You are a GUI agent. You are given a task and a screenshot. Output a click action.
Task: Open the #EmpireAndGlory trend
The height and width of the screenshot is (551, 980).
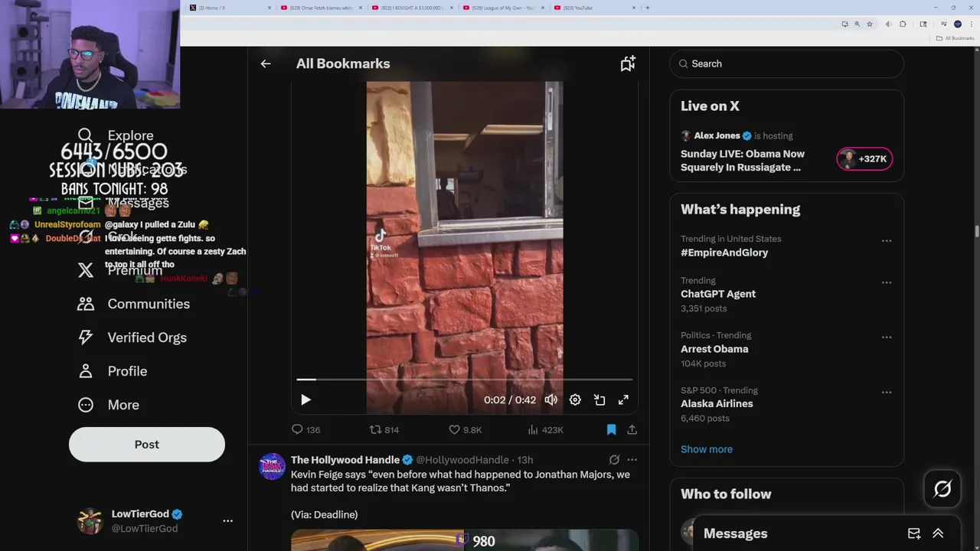tap(724, 253)
